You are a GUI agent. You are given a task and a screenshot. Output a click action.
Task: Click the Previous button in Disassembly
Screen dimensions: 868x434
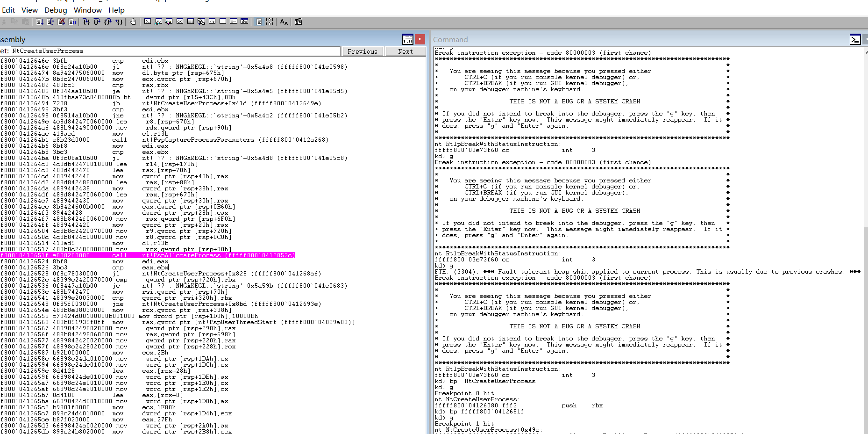pyautogui.click(x=363, y=51)
